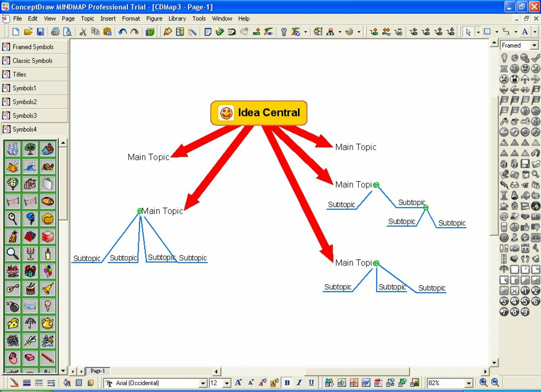Viewport: 541px width, 392px height.
Task: Click the Paste clipboard icon
Action: pyautogui.click(x=107, y=31)
